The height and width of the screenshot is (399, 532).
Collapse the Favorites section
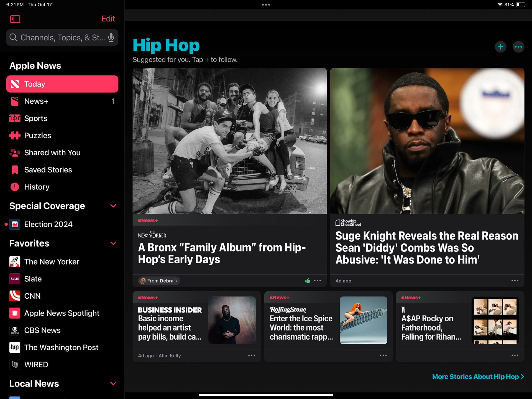coord(113,243)
